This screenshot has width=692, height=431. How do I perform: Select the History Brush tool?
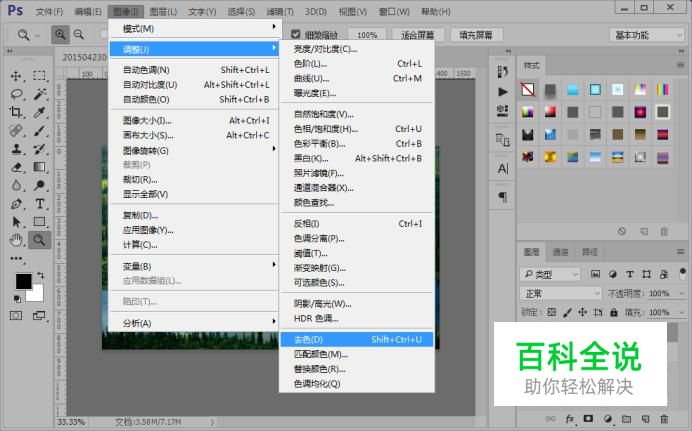pos(40,149)
